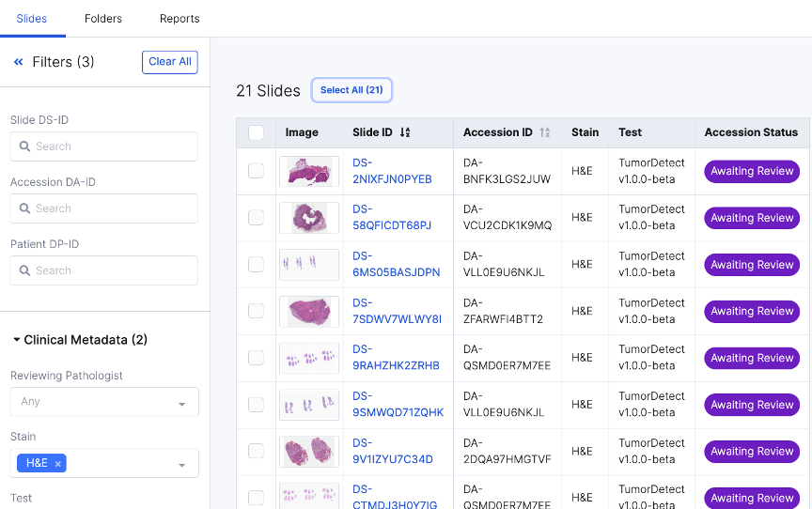Open the Reports tab

click(x=180, y=19)
